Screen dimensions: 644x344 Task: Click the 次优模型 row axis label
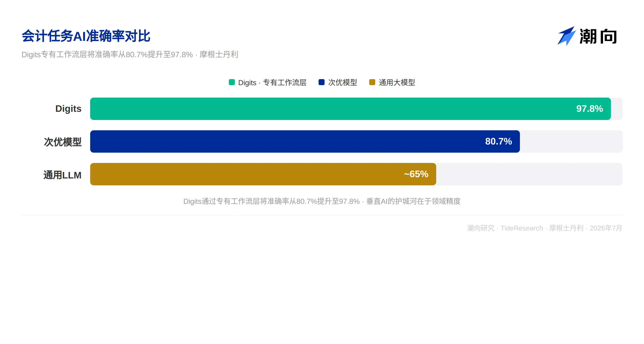tap(62, 142)
